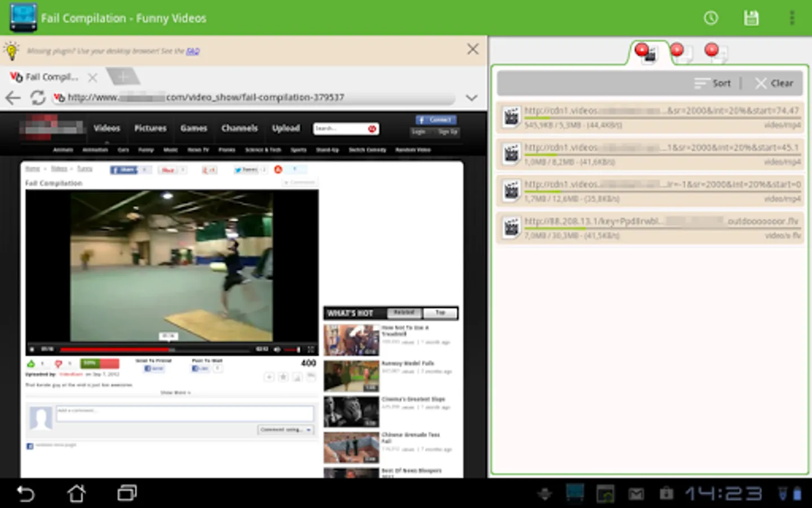Expand the address bar dropdown chevron

click(x=471, y=97)
